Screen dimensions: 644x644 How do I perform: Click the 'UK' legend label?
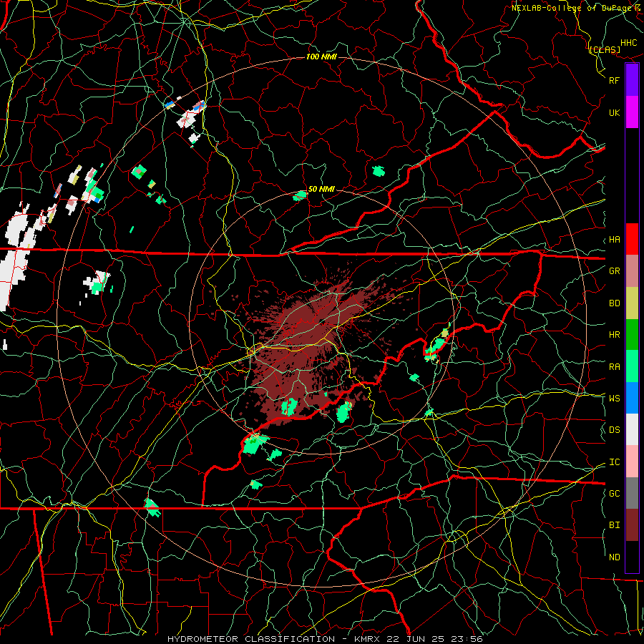(x=614, y=113)
